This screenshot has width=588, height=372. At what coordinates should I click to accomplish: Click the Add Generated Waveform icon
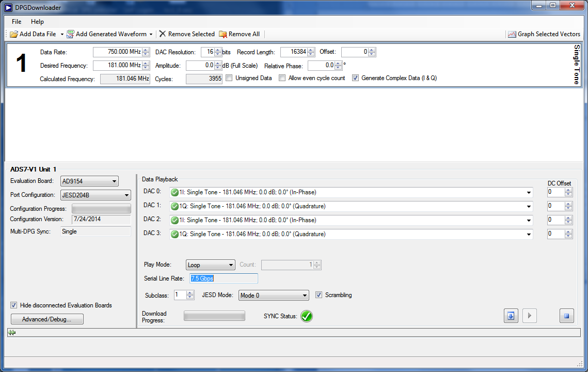click(x=70, y=34)
